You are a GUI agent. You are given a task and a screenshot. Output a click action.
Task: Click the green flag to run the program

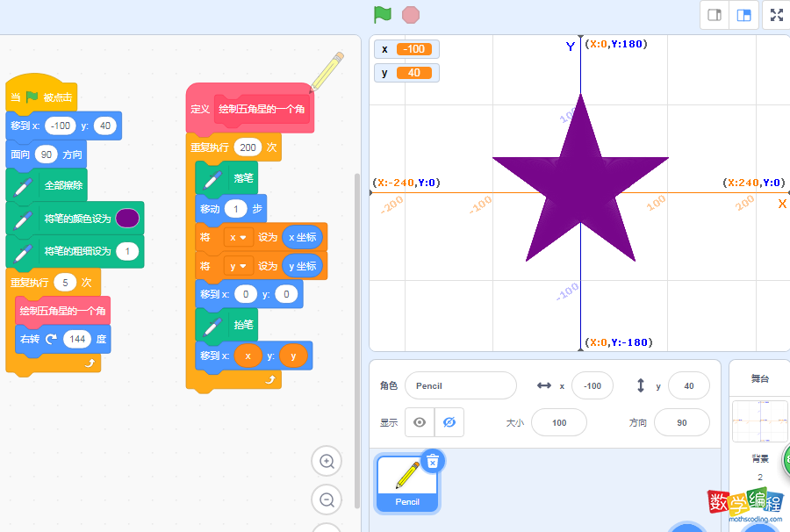pyautogui.click(x=382, y=15)
